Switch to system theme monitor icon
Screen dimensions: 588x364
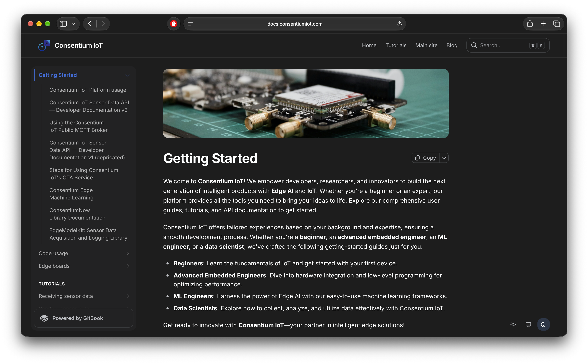pos(528,324)
